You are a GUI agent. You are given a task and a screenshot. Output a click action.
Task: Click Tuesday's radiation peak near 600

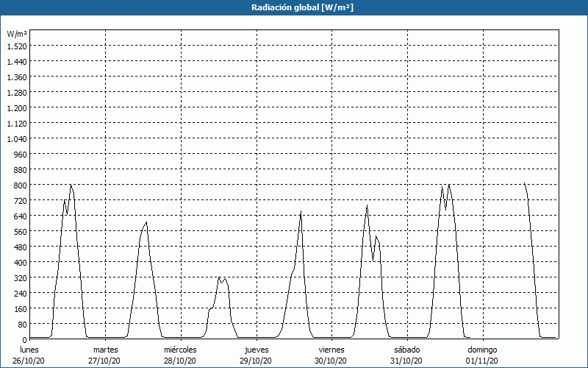(x=146, y=222)
